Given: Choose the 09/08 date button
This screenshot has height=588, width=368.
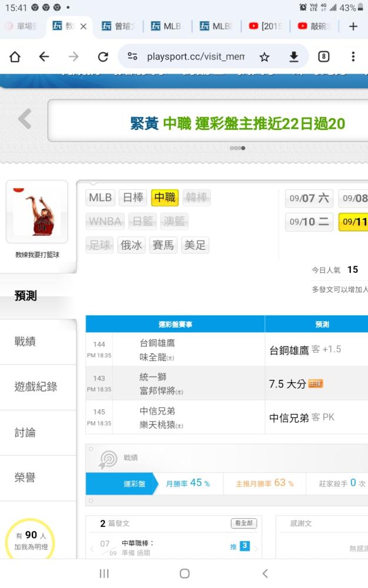Looking at the screenshot, I should (x=354, y=198).
